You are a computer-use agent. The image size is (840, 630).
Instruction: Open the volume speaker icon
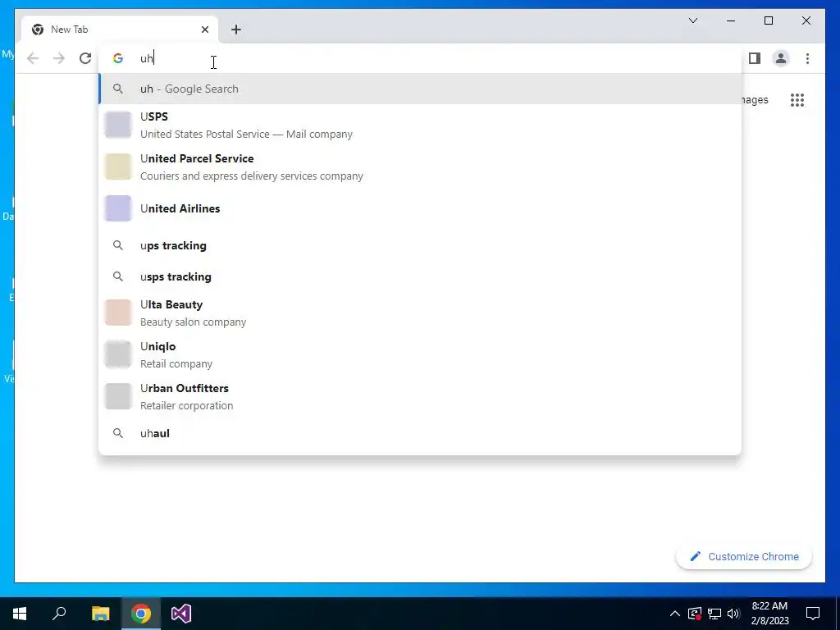click(x=733, y=614)
